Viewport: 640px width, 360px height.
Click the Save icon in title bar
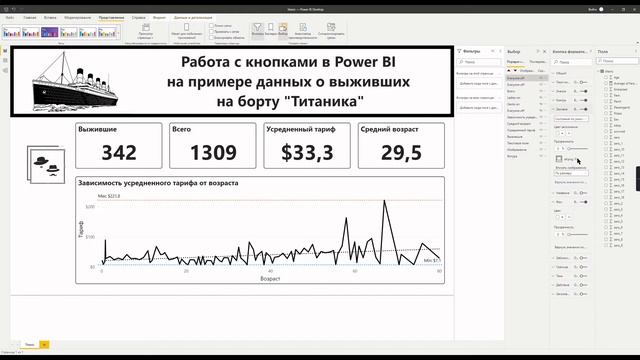[6, 9]
